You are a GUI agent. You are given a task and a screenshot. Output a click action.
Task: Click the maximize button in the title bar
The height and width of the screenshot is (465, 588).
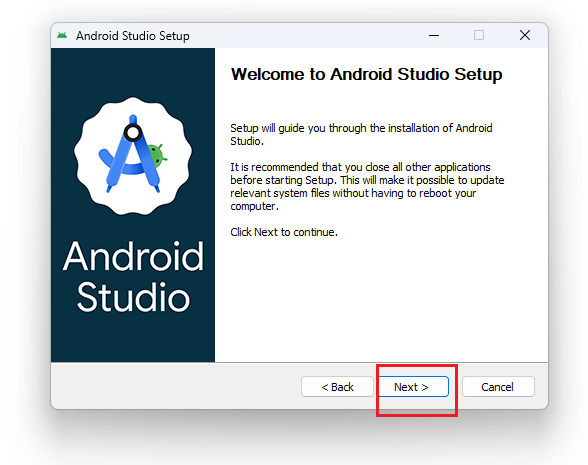coord(479,36)
